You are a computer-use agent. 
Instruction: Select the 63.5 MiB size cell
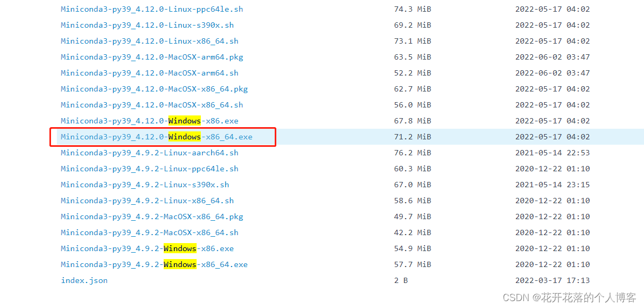click(412, 57)
